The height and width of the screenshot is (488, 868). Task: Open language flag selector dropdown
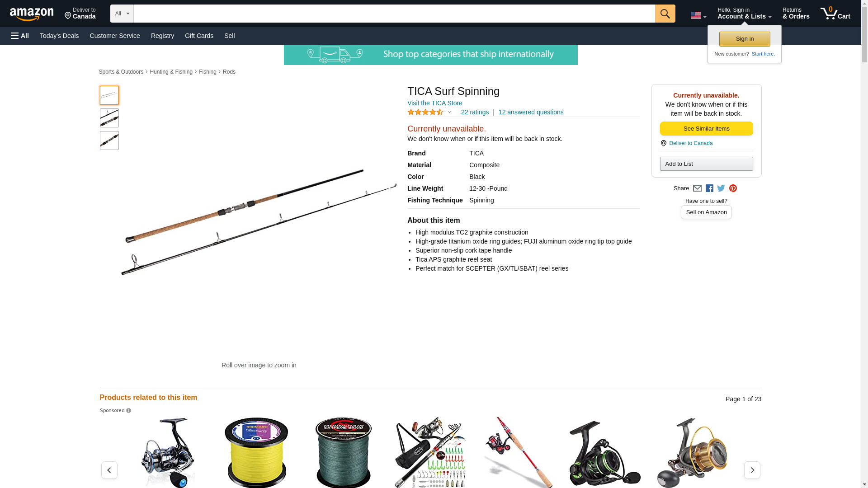tap(698, 16)
